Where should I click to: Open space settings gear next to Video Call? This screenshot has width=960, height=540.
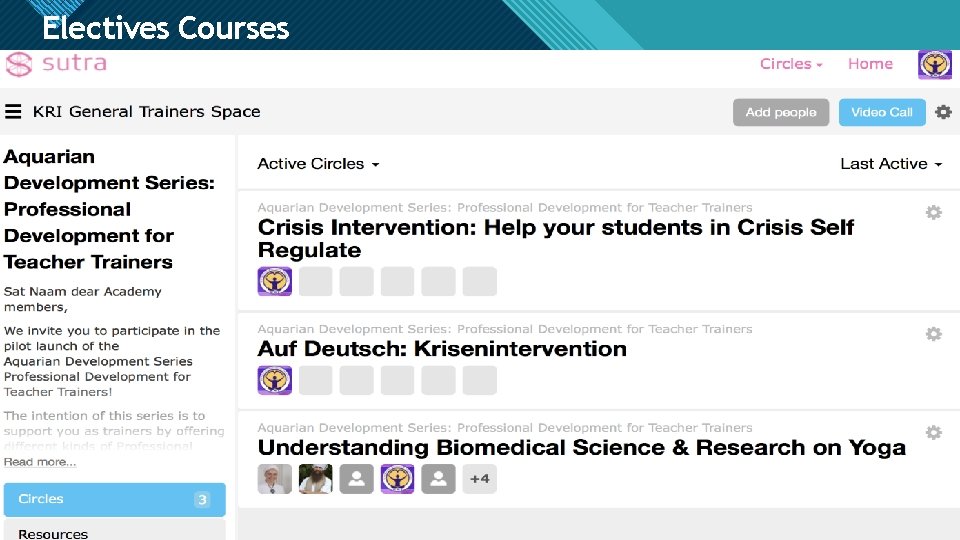point(943,112)
